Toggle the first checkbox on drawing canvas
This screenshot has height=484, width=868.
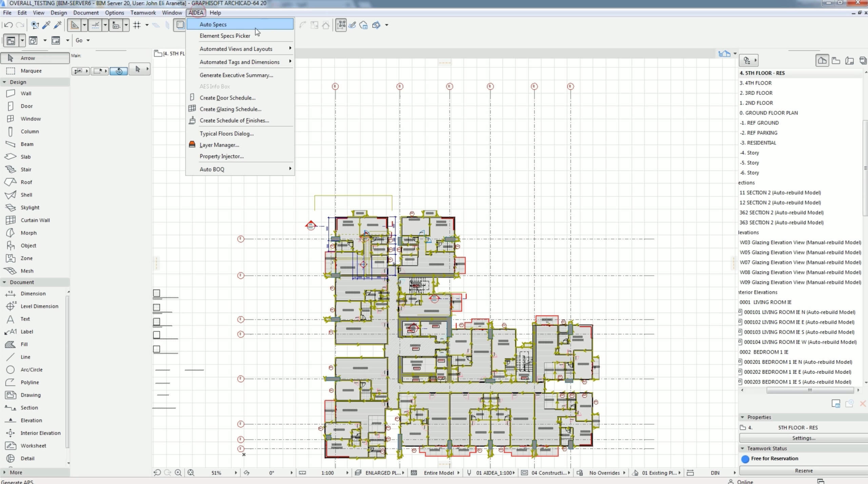click(x=156, y=293)
